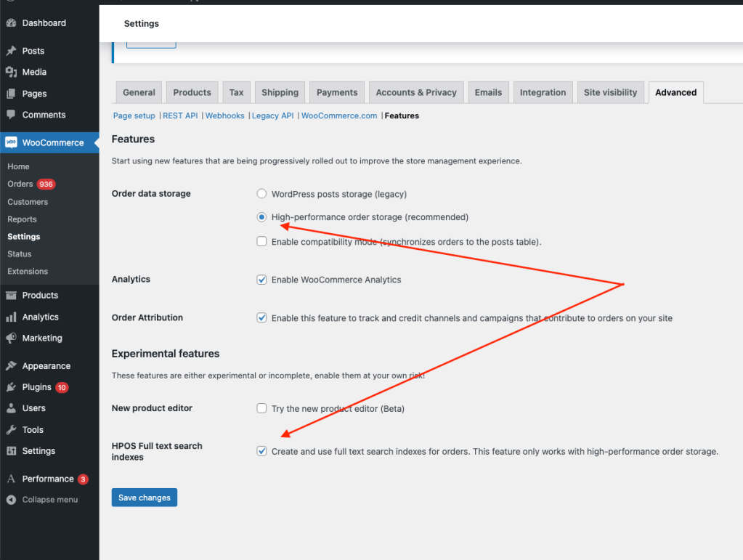
Task: Switch to the Products settings tab
Action: [x=192, y=92]
